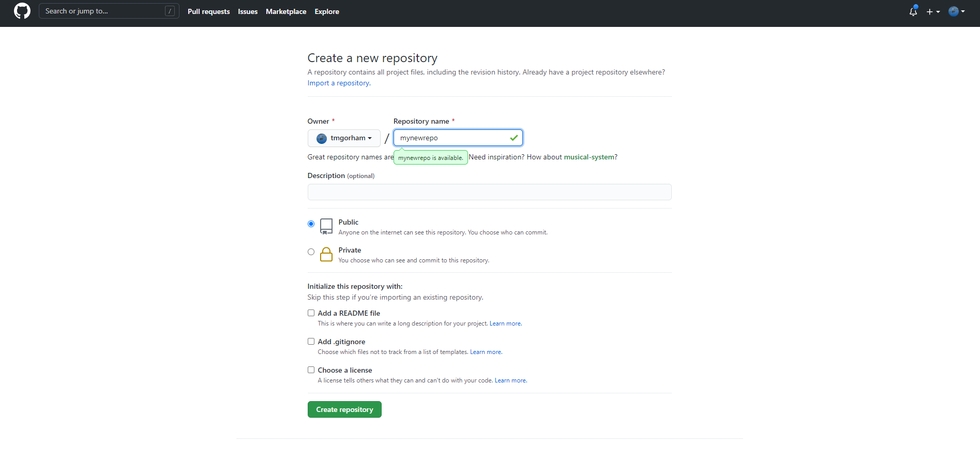Go to Pull requests
Viewport: 980px width, 457px height.
(208, 11)
